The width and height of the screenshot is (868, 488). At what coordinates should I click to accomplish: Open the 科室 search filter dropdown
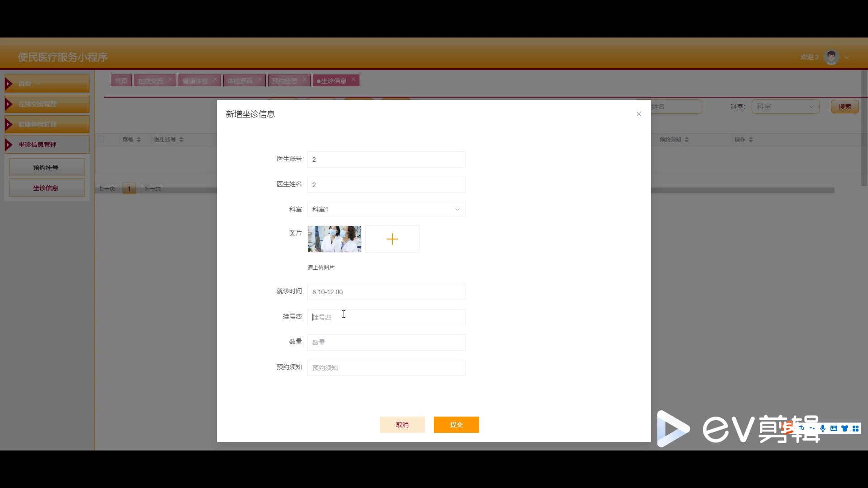pos(785,107)
